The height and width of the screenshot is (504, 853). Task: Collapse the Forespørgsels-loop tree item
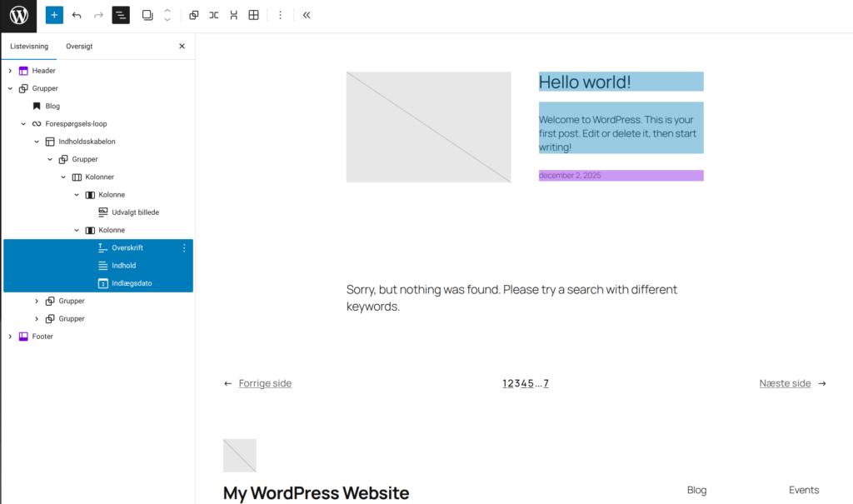pos(23,124)
